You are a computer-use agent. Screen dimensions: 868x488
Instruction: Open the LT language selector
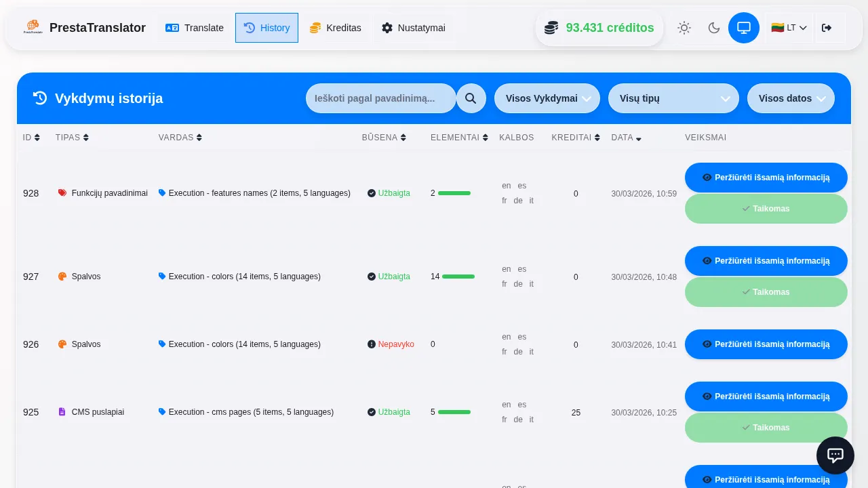point(789,28)
